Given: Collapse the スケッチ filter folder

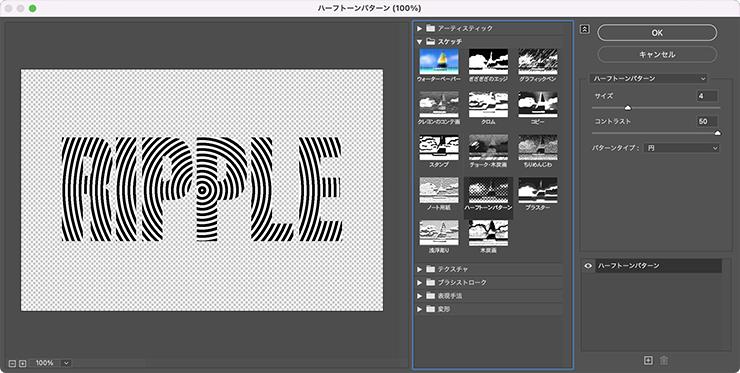Looking at the screenshot, I should (x=419, y=42).
